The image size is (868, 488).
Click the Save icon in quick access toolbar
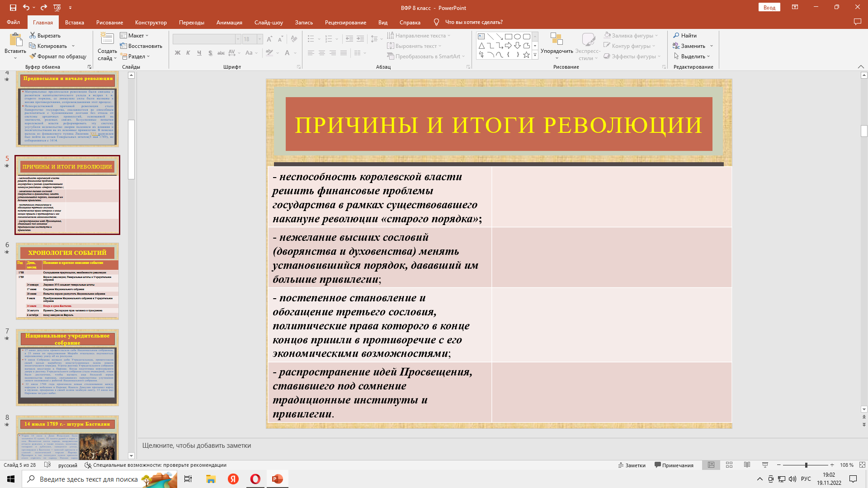pyautogui.click(x=13, y=8)
